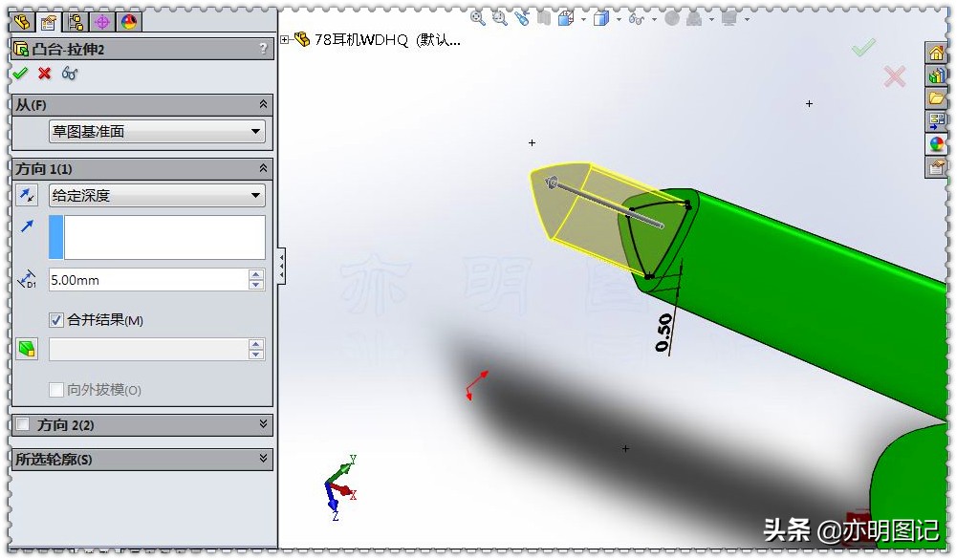Open the Appearances colored-sphere panel
The image size is (957, 560).
[x=936, y=144]
